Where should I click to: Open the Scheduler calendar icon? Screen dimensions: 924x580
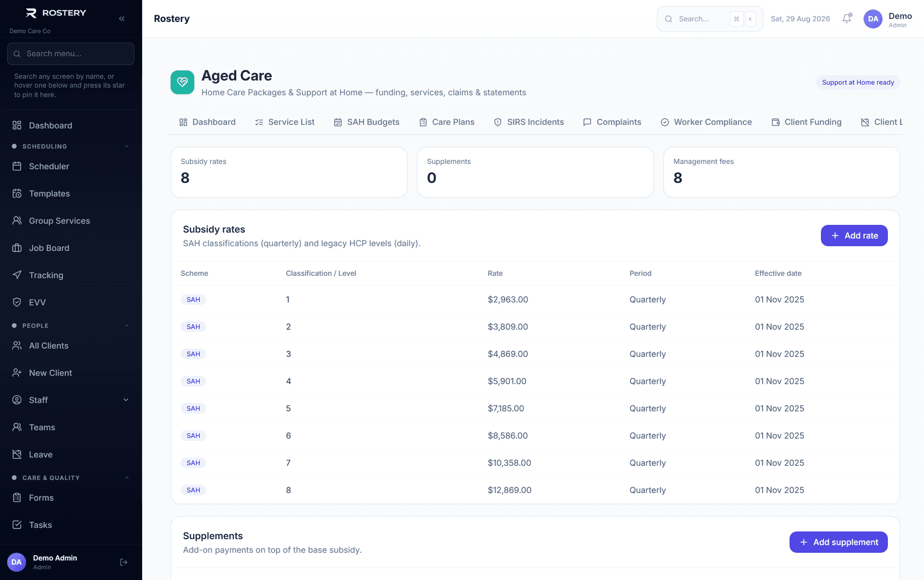point(17,166)
